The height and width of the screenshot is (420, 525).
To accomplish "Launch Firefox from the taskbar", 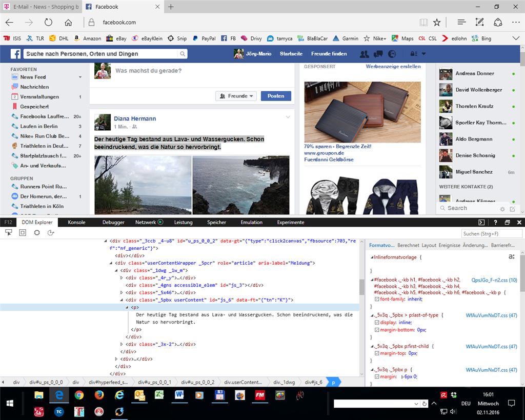I will [x=99, y=395].
